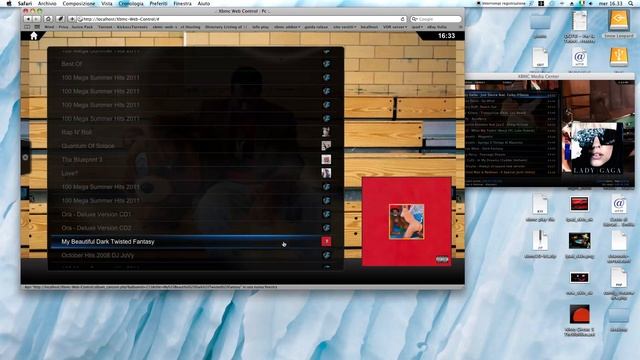This screenshot has width=640, height=360.
Task: Click the album thumbnail on the Love? row
Action: [326, 173]
